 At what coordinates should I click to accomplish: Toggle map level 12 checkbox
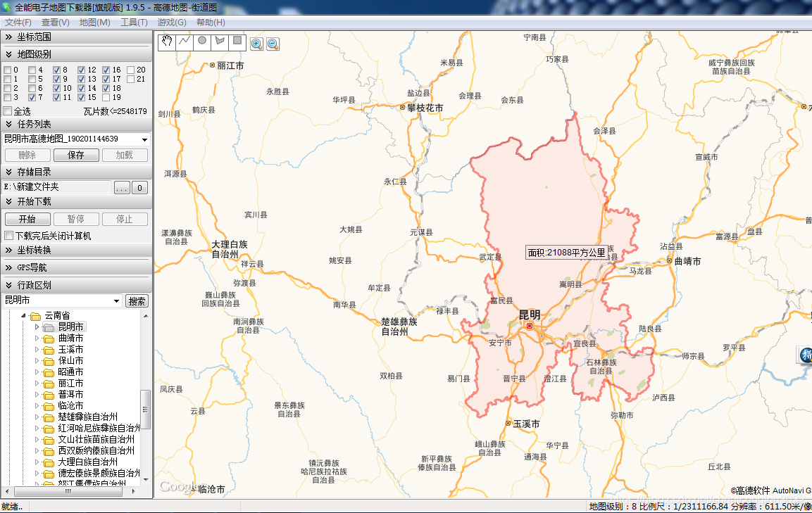click(x=81, y=70)
